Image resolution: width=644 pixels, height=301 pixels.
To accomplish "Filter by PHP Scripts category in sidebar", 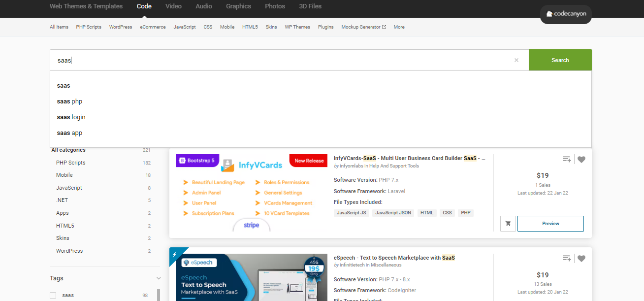I will [70, 163].
